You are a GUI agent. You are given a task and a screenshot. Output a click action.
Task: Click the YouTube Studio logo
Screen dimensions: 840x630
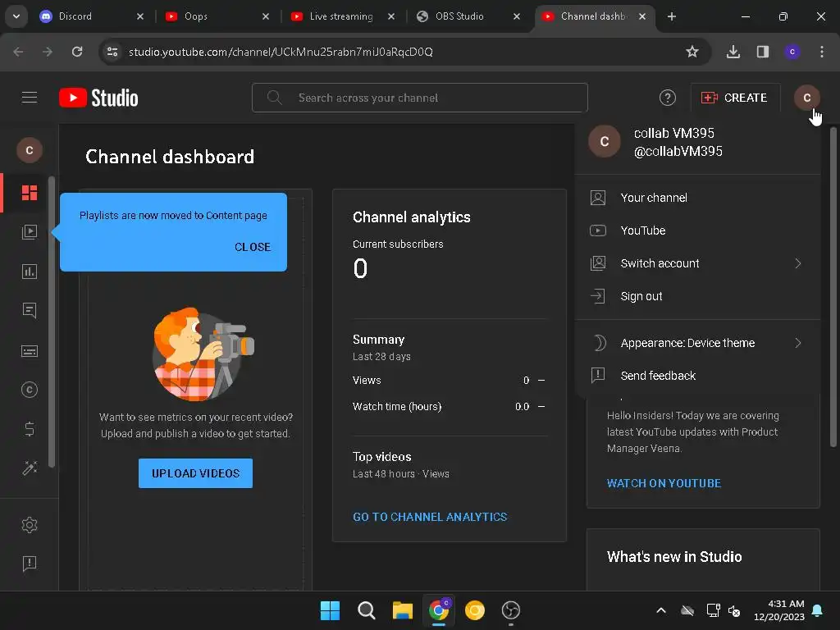98,98
